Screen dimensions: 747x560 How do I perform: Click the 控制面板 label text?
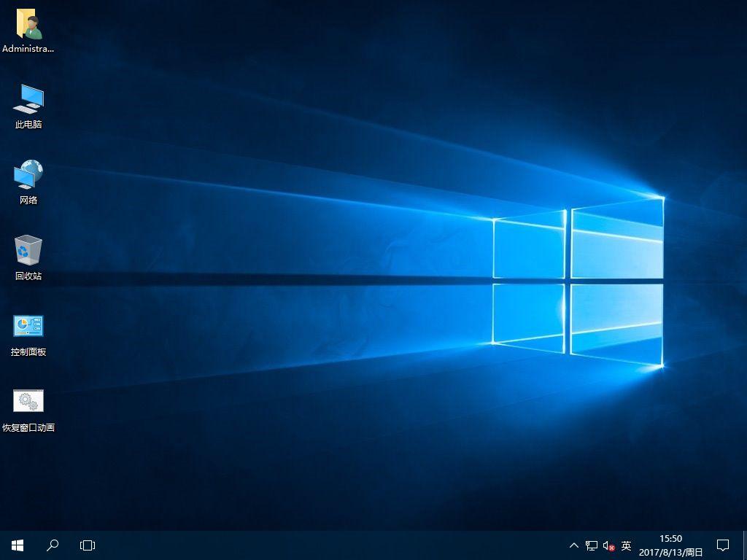pyautogui.click(x=28, y=352)
